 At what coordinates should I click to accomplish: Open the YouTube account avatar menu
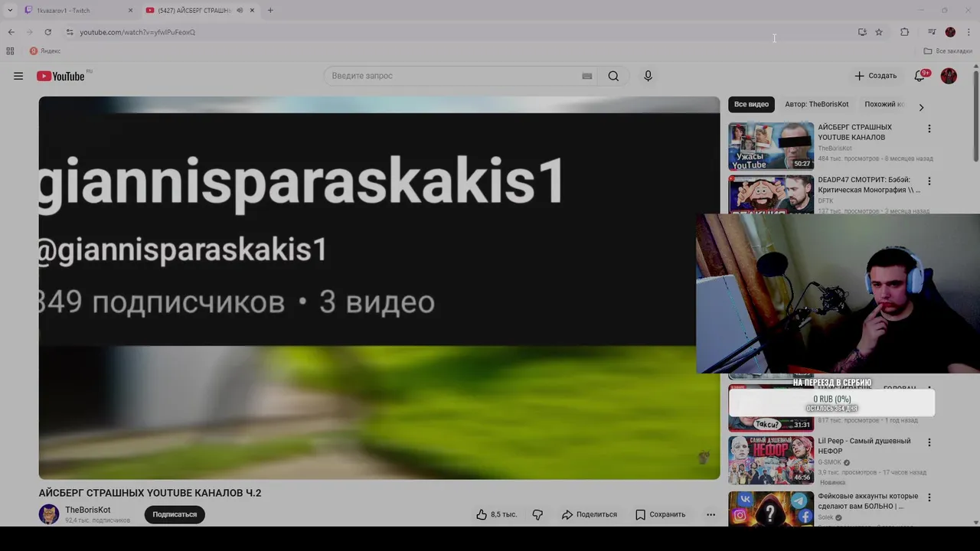click(949, 76)
